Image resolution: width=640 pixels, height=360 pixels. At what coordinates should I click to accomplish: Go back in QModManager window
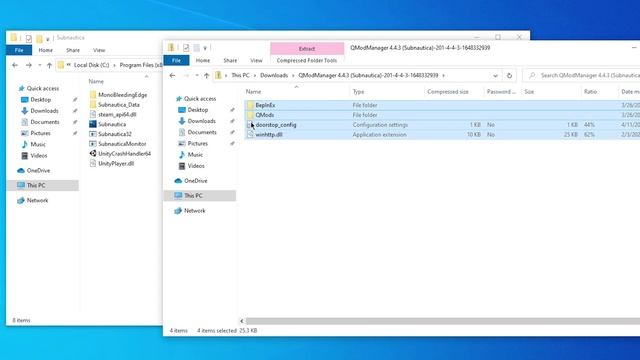coord(172,76)
